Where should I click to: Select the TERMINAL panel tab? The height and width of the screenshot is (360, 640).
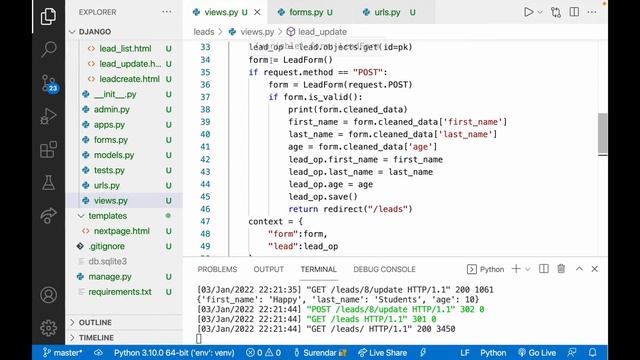tap(318, 269)
